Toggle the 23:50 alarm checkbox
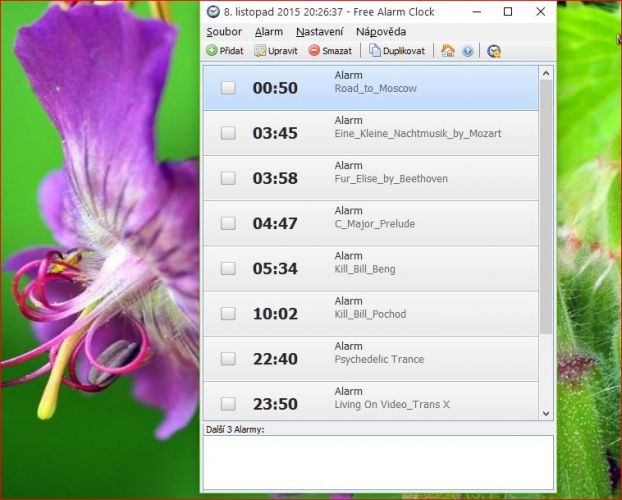This screenshot has height=500, width=622. click(228, 404)
